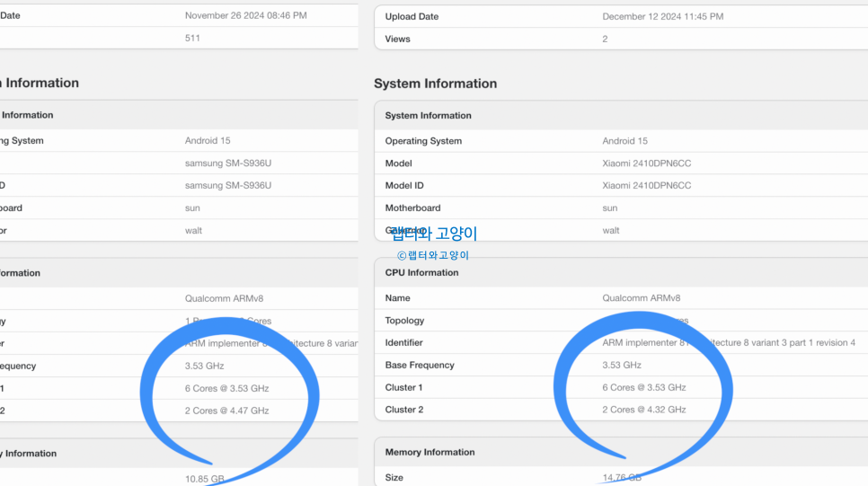Select the 2 Cores @ 4.47 GHz value

pos(227,411)
